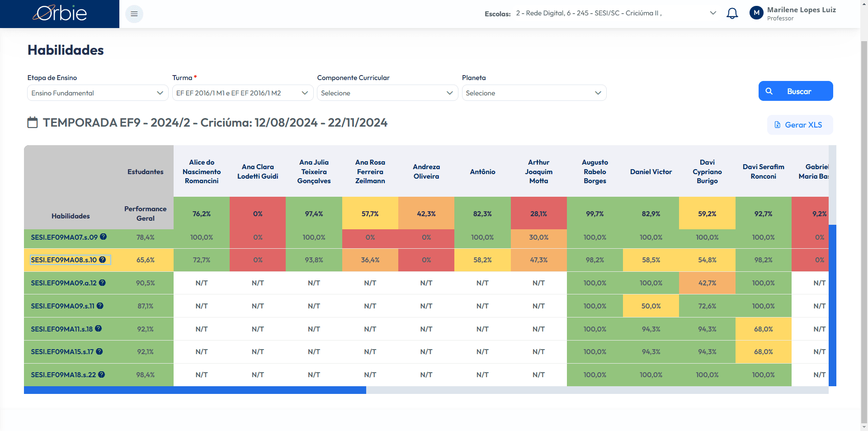Click Ana Clara Lodetti Guidi column header
This screenshot has width=868, height=431.
[258, 171]
